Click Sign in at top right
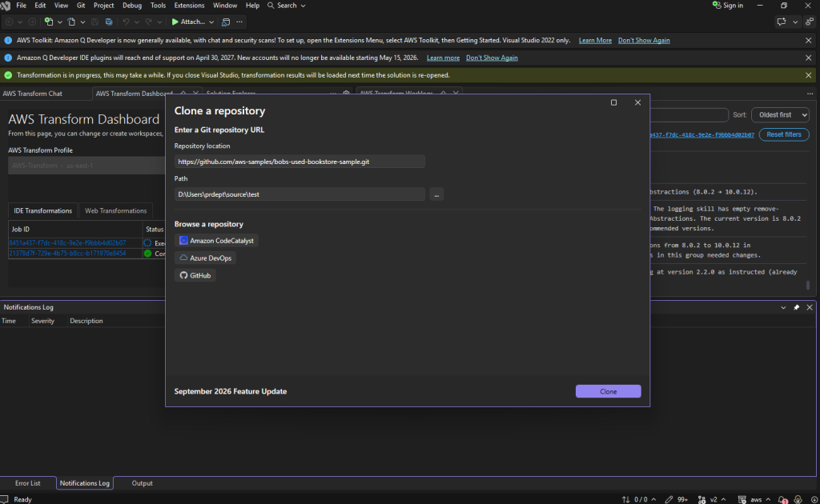The image size is (820, 504). tap(727, 6)
